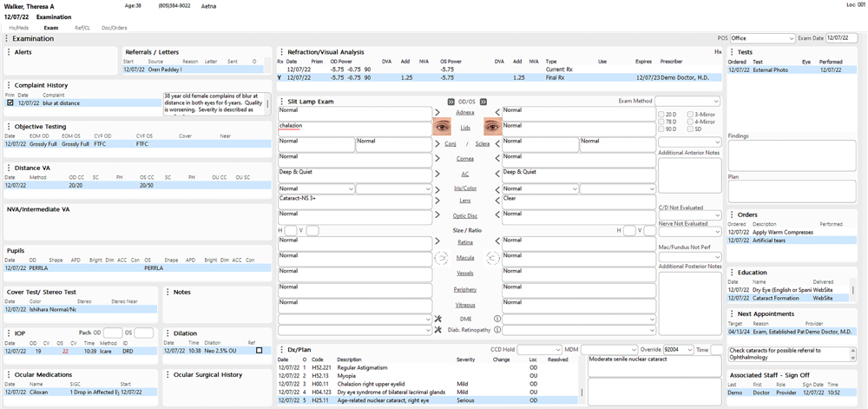Expand the Exam Method dropdown
The image size is (868, 409).
tap(715, 102)
